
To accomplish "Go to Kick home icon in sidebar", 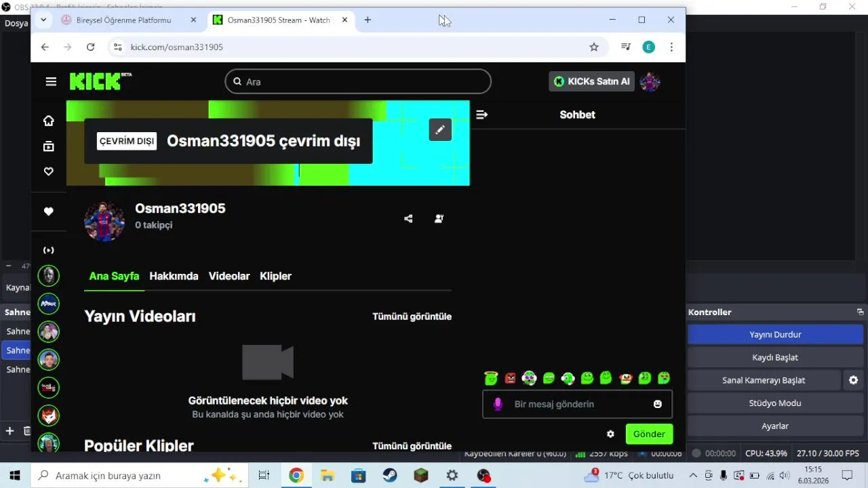I will (x=48, y=121).
